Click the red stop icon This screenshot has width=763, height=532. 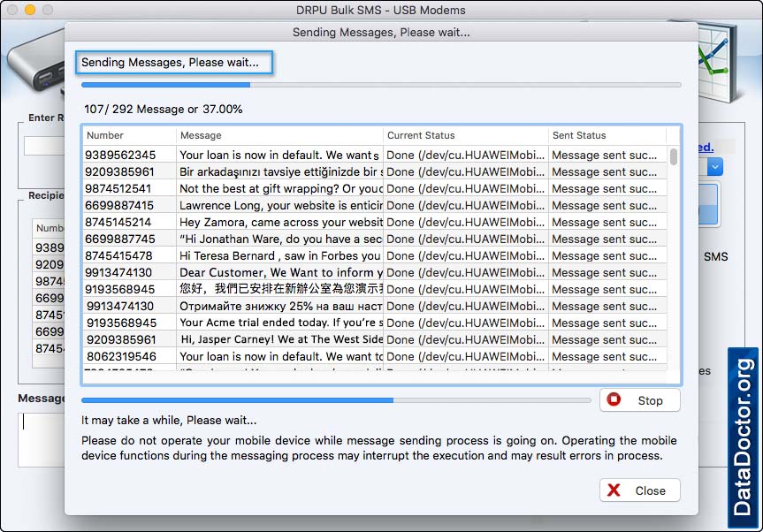614,399
